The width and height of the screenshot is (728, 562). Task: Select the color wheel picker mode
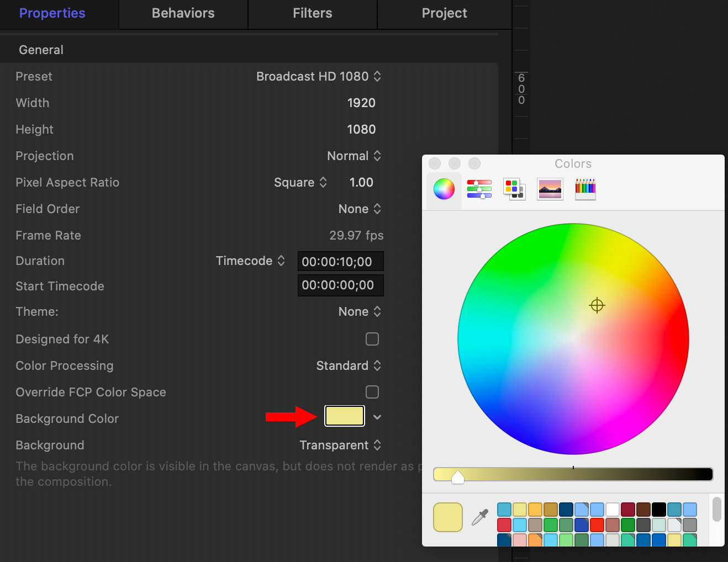click(x=444, y=189)
